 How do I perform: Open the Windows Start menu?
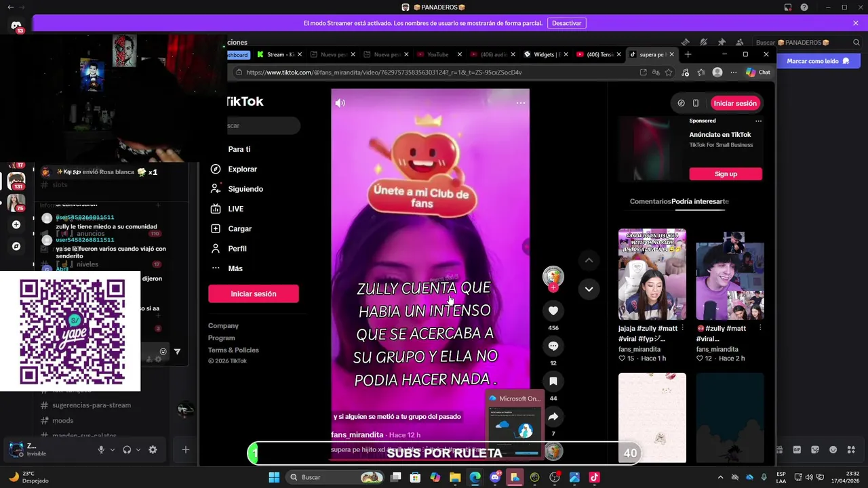274,477
